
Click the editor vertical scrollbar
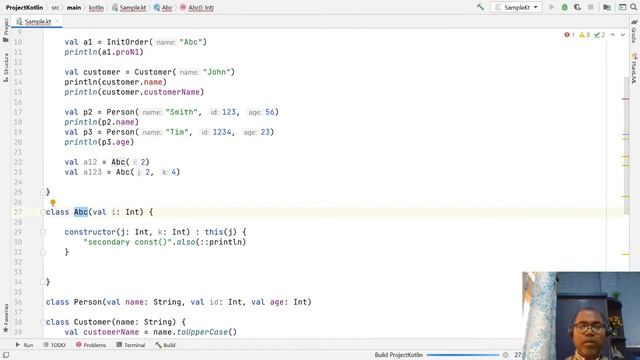[626, 146]
